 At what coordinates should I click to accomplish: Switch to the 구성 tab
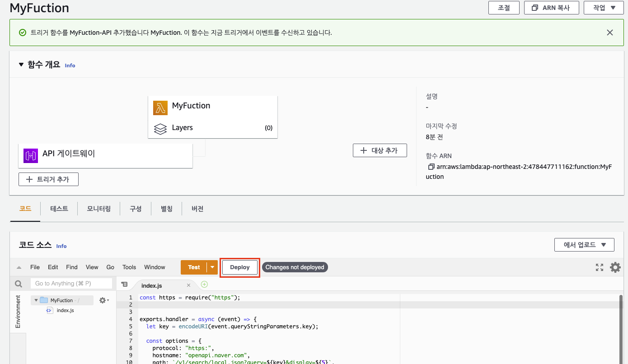pyautogui.click(x=136, y=209)
